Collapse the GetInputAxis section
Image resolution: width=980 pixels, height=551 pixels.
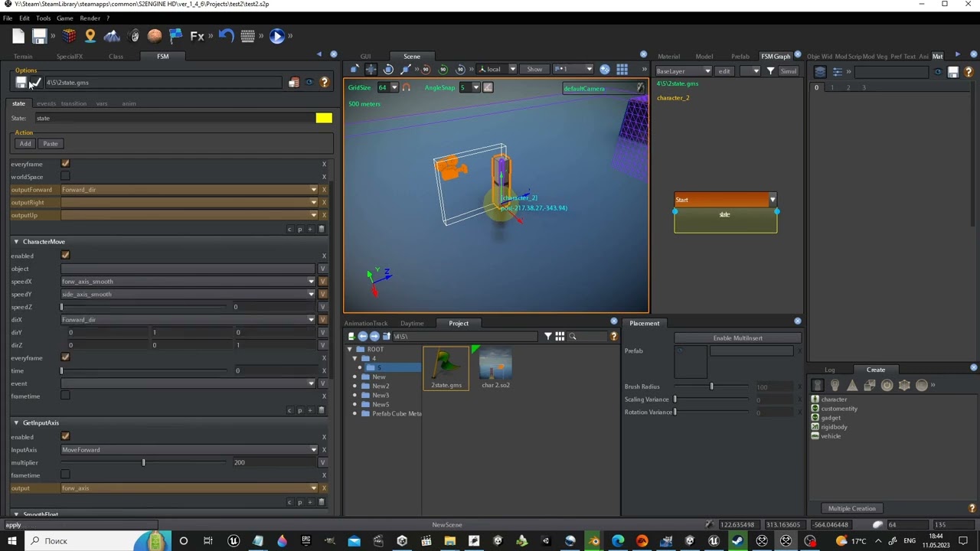(x=16, y=422)
